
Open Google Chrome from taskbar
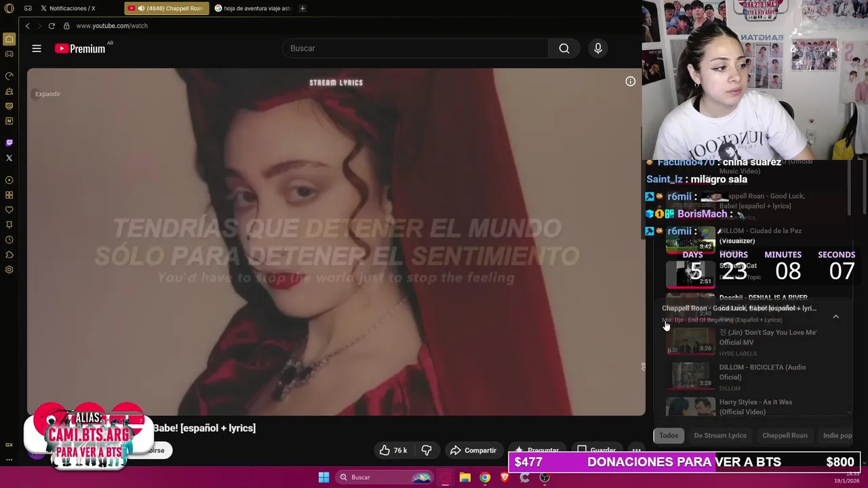(485, 477)
